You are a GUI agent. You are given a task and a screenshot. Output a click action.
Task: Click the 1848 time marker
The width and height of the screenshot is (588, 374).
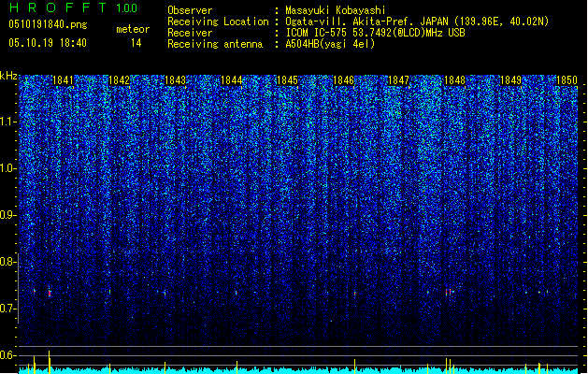click(455, 80)
